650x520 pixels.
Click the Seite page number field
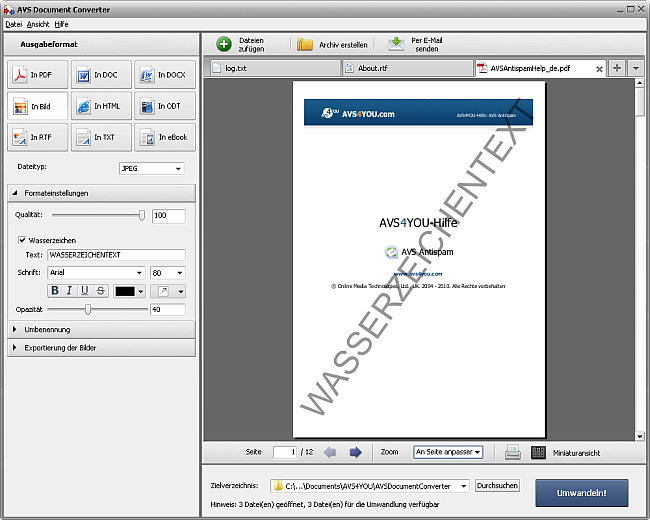coord(285,452)
